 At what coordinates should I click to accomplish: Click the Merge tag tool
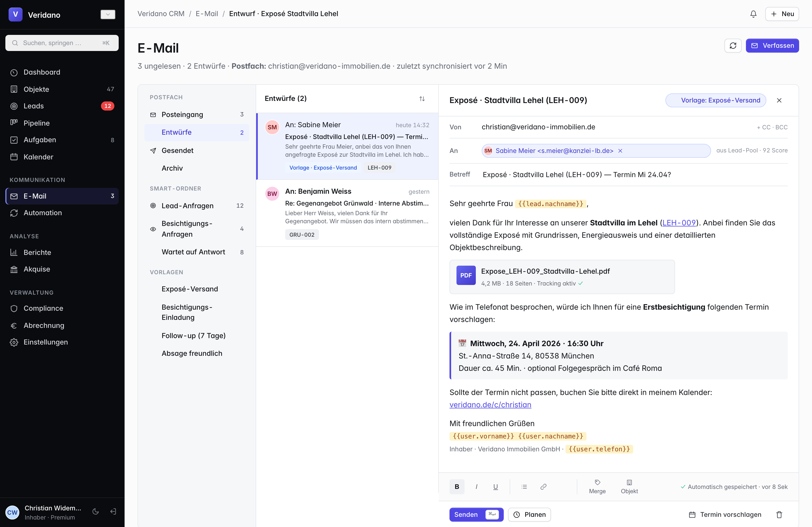coord(597,487)
